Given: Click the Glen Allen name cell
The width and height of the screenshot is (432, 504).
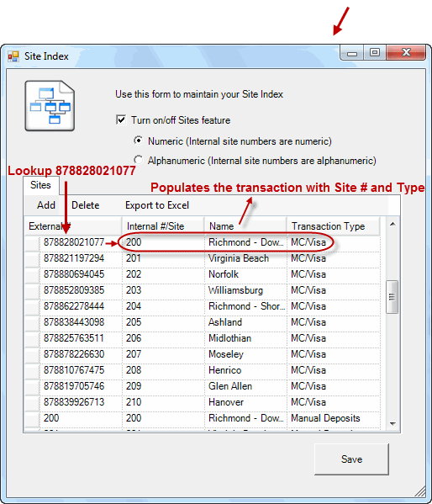Looking at the screenshot, I should 245,388.
